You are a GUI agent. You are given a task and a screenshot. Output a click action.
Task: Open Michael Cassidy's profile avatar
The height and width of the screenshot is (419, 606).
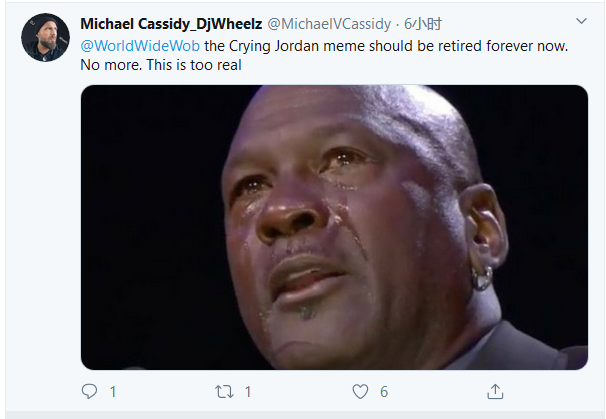pyautogui.click(x=45, y=38)
